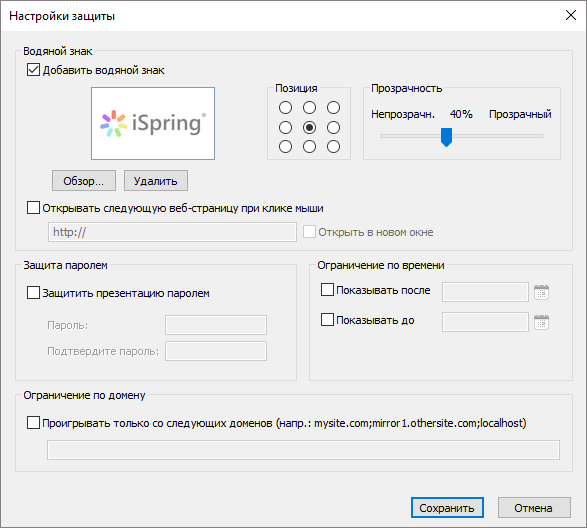Viewport: 587px width, 528px height.
Task: Enable Показывать до time restriction
Action: click(327, 320)
